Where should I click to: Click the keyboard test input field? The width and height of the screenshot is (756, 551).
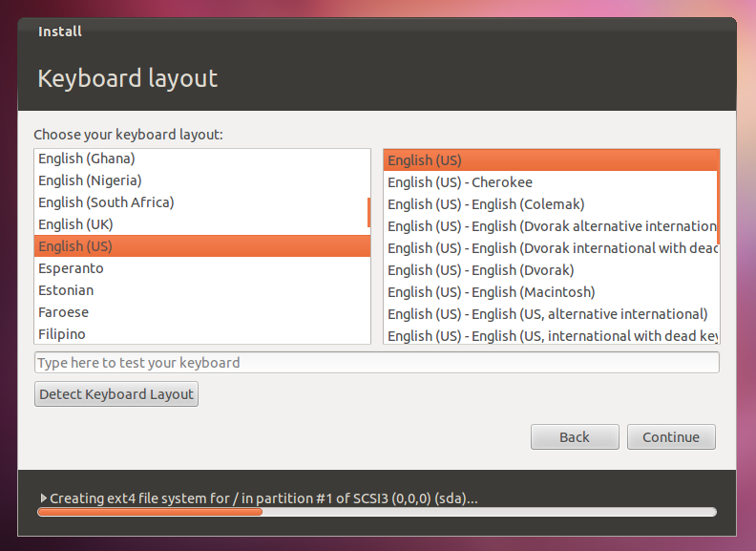point(376,362)
